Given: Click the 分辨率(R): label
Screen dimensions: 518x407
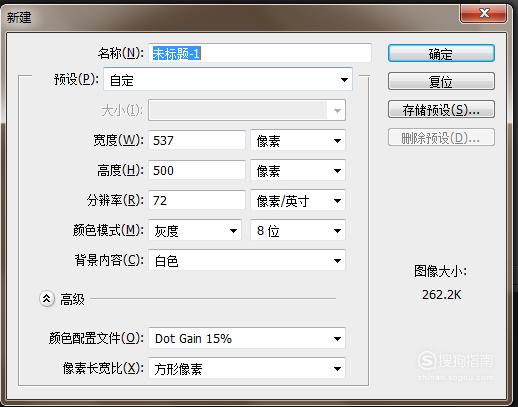Looking at the screenshot, I should 115,200.
